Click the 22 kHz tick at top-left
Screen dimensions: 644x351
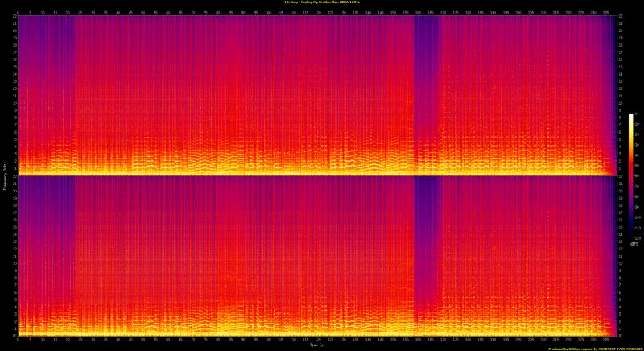13,19
